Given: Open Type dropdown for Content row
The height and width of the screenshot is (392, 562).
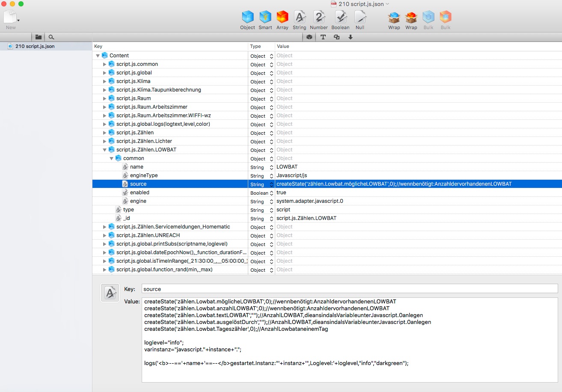Looking at the screenshot, I should coord(271,56).
